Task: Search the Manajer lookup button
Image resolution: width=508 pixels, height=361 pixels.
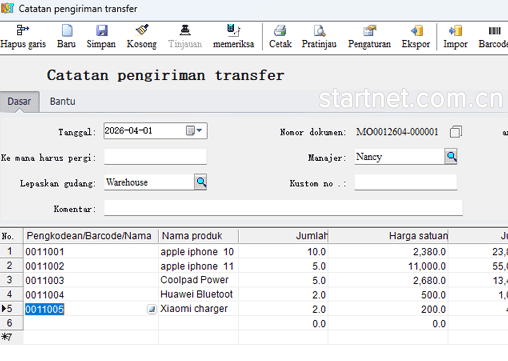Action: (451, 156)
